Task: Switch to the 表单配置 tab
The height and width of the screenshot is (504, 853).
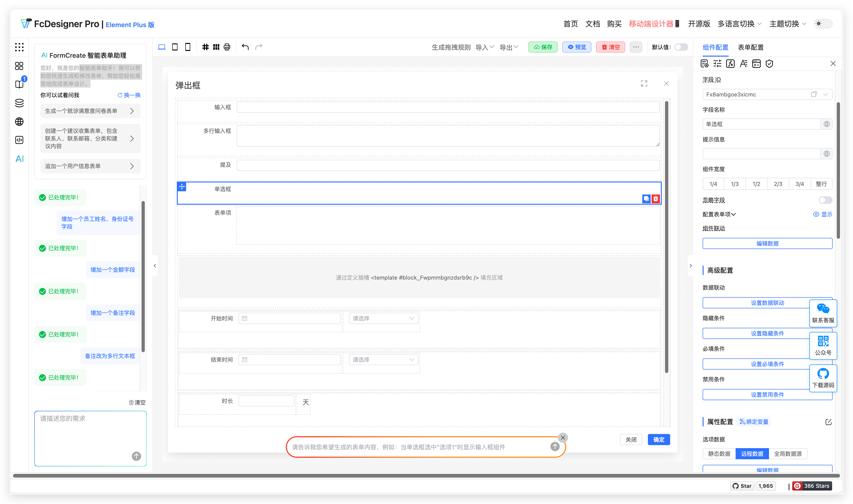Action: (x=750, y=47)
